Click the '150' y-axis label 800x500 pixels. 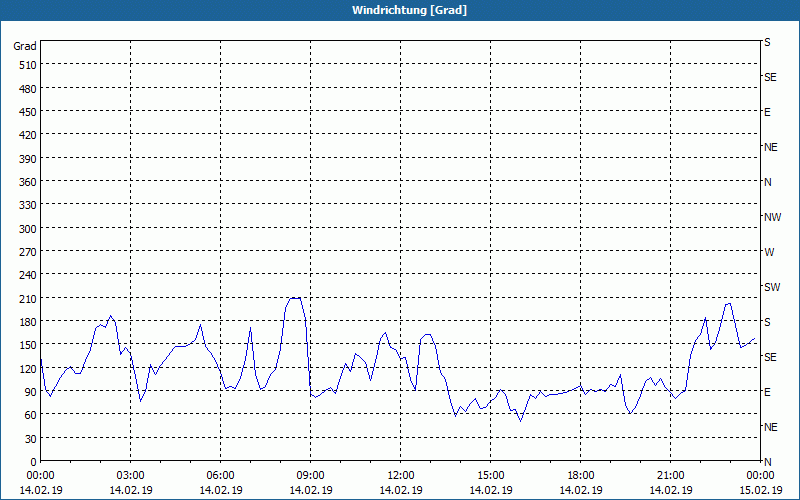pos(28,345)
